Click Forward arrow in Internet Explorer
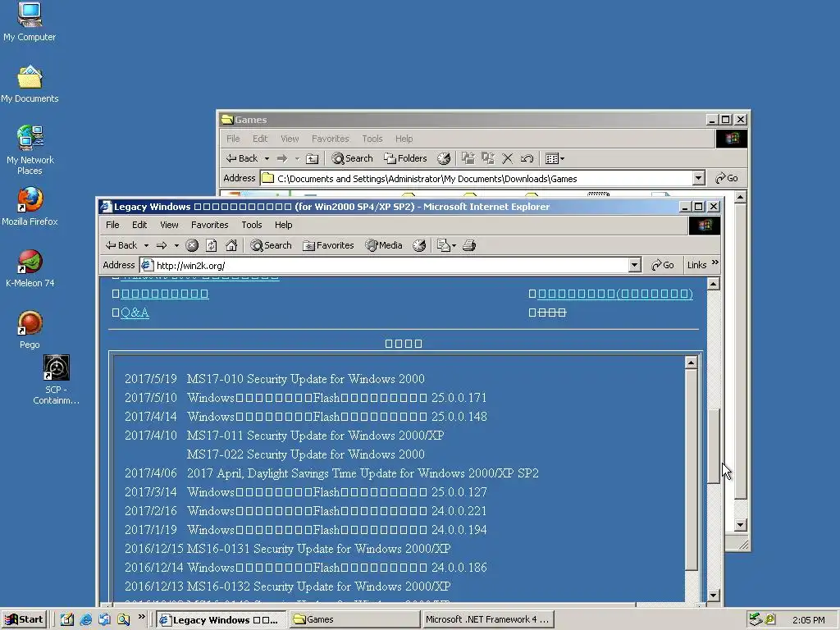Image resolution: width=840 pixels, height=630 pixels. pos(162,245)
